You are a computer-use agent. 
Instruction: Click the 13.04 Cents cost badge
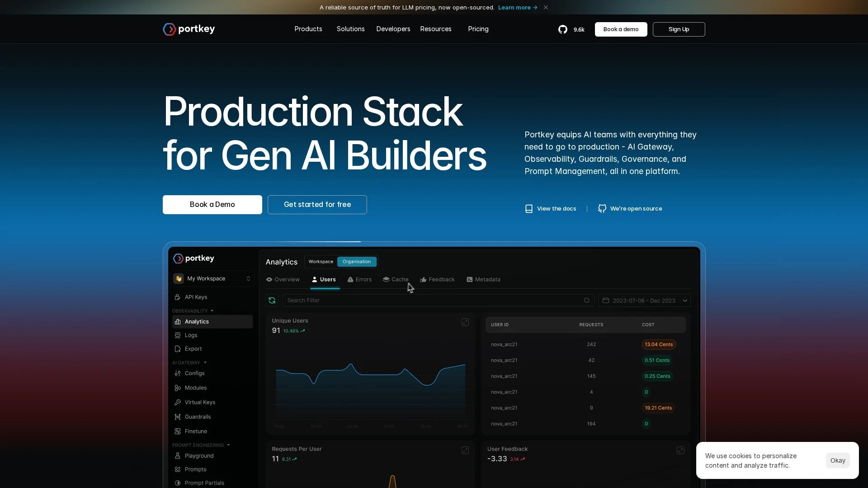(x=659, y=344)
